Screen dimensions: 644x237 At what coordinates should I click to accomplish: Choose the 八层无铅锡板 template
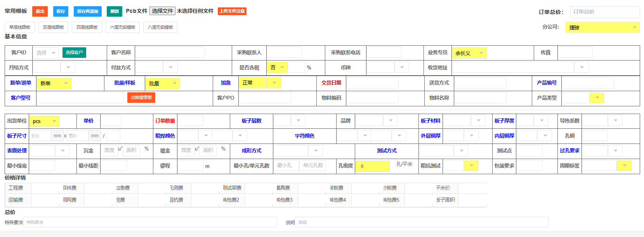coord(160,27)
